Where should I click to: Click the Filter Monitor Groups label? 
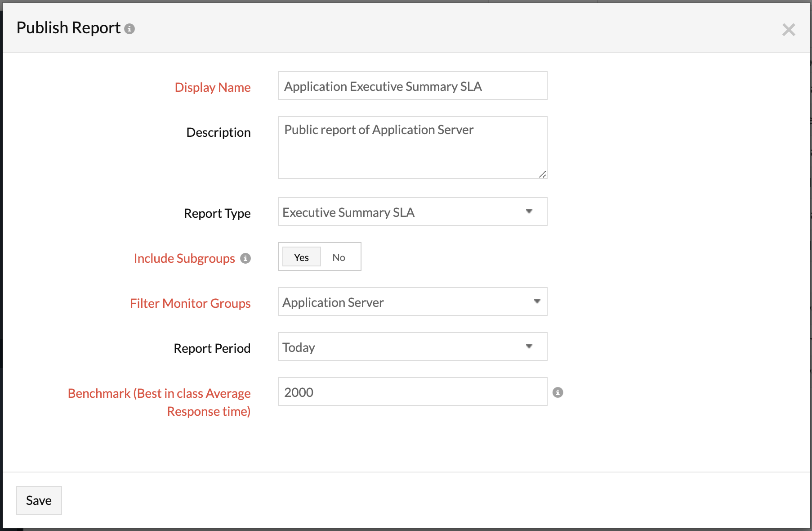(190, 303)
